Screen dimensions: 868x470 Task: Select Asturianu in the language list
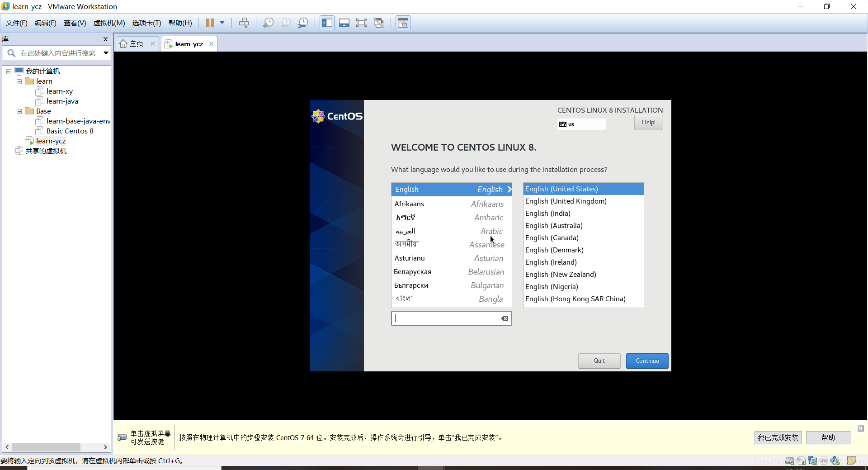point(451,258)
